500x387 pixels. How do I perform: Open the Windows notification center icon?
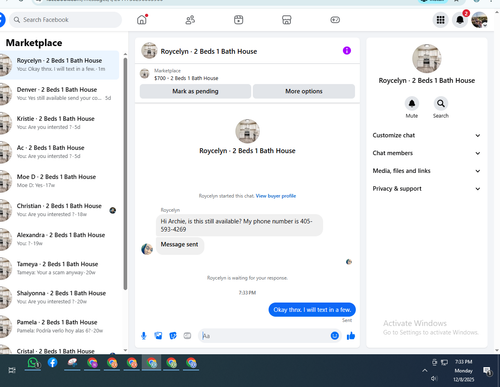(x=487, y=370)
